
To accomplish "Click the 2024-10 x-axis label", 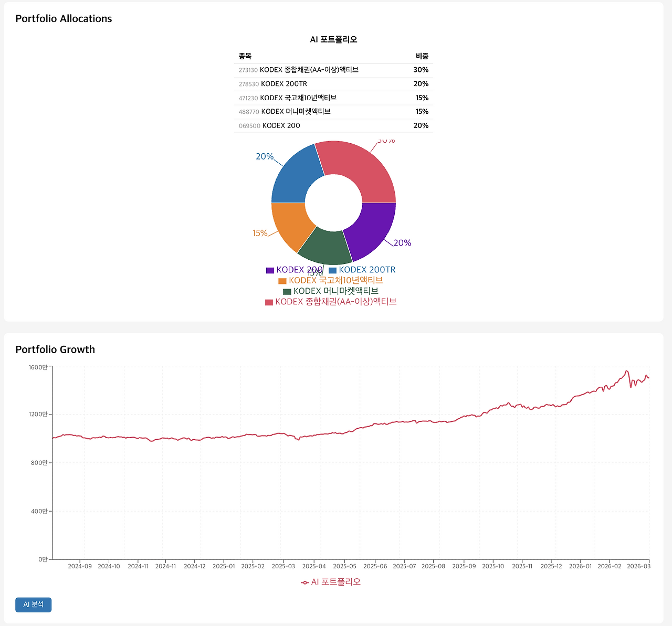I will (x=109, y=567).
